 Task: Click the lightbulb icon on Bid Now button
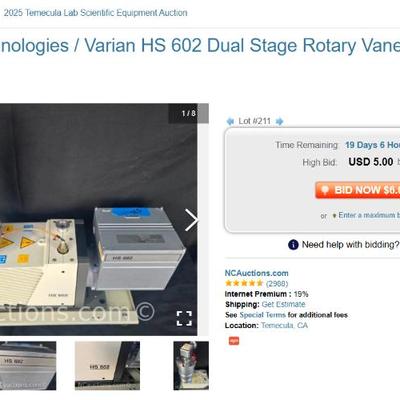325,190
